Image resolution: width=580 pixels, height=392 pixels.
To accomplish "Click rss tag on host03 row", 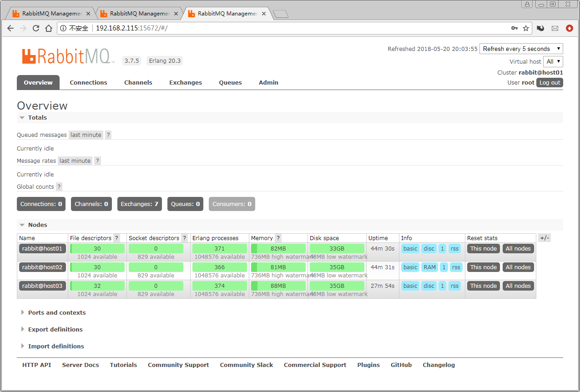I will tap(454, 286).
